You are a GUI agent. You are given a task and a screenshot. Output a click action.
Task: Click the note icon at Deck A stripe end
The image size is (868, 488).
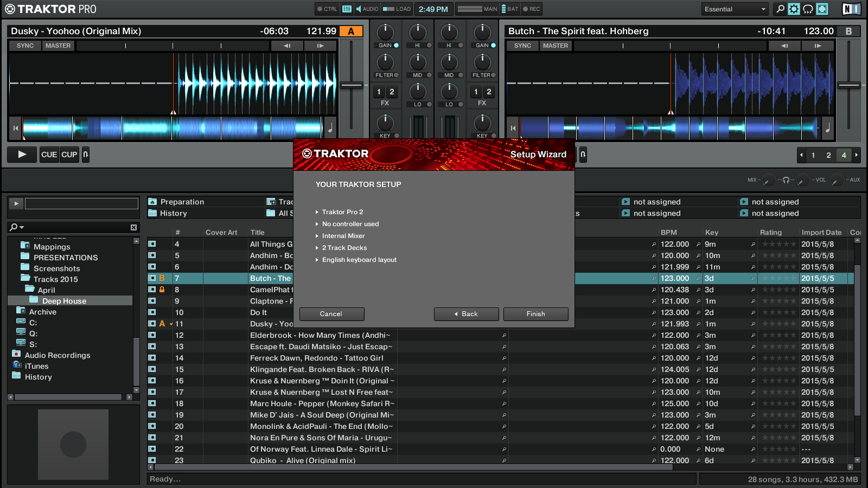[x=330, y=128]
